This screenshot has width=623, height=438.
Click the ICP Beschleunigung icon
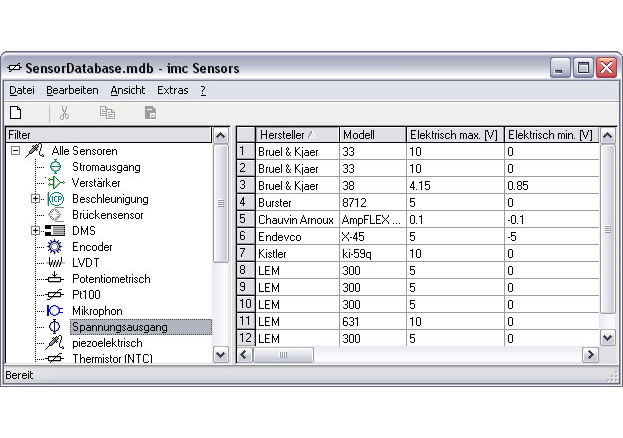[x=56, y=199]
